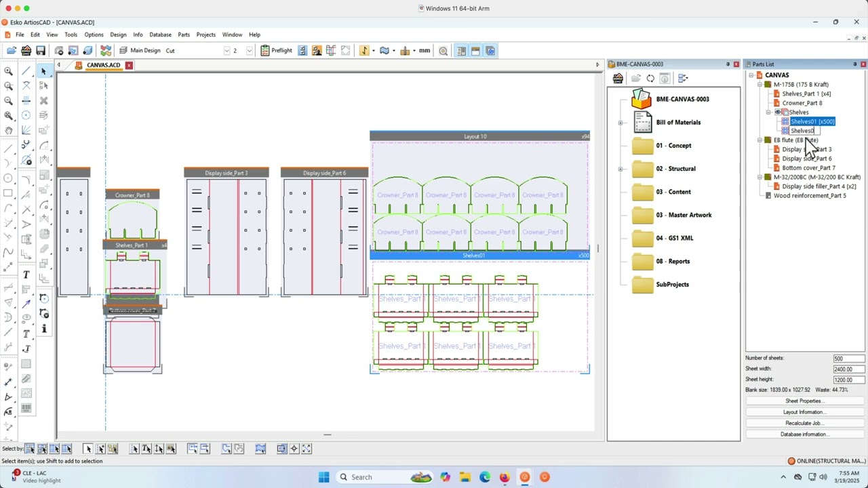
Task: Select the Delete X tool
Action: [x=44, y=100]
